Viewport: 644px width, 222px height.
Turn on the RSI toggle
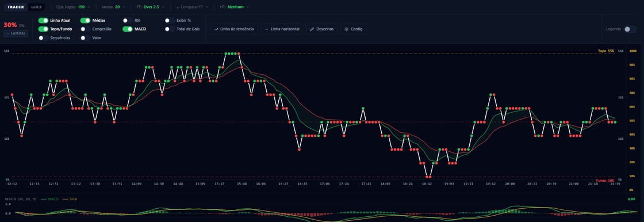(127, 21)
